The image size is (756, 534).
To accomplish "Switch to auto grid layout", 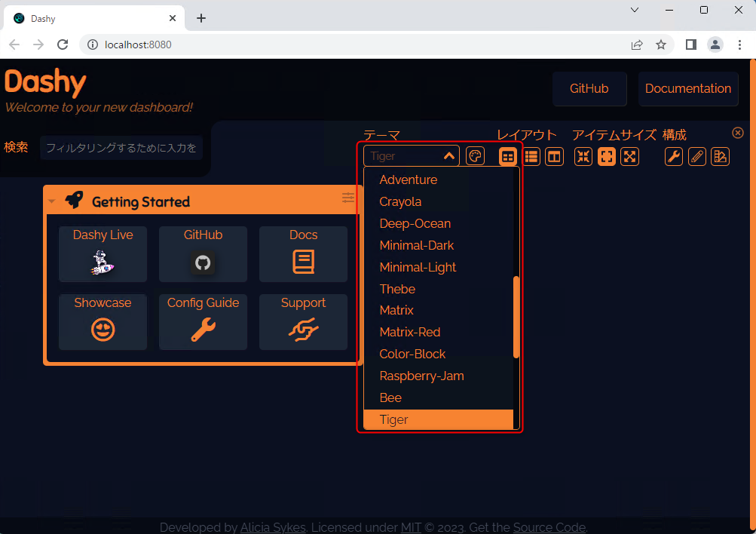I will 508,157.
